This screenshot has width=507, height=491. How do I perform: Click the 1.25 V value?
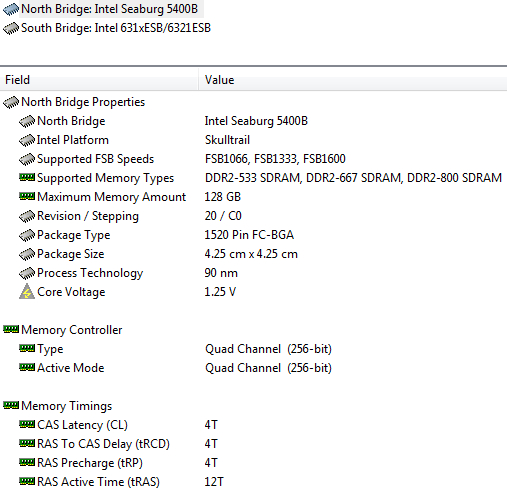click(x=220, y=292)
